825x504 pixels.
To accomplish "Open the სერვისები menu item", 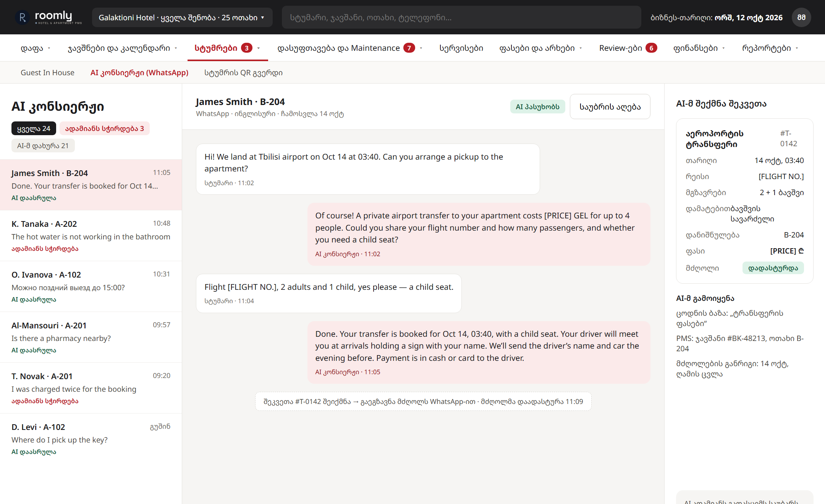I will tap(461, 48).
